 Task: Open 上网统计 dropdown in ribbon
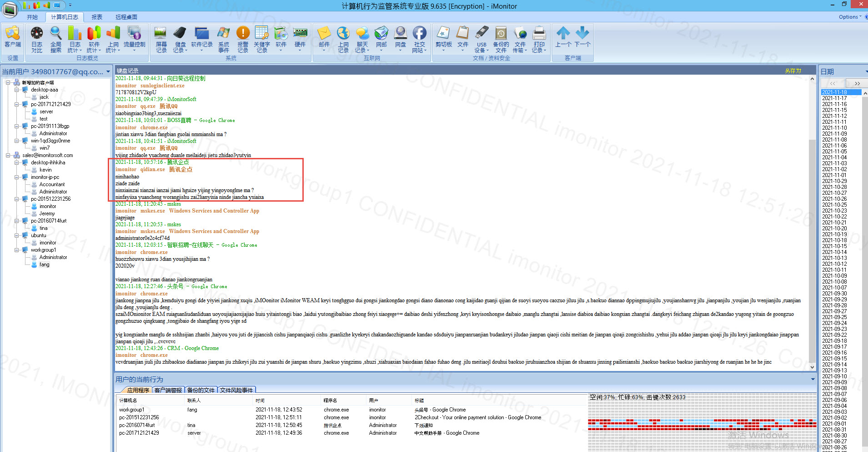(x=113, y=39)
